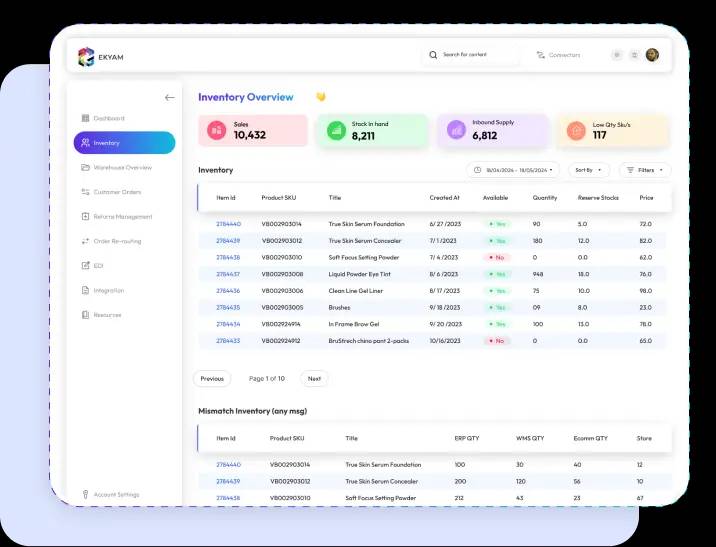Screen dimensions: 716x547
Task: Open Returns Management section
Action: 123,216
